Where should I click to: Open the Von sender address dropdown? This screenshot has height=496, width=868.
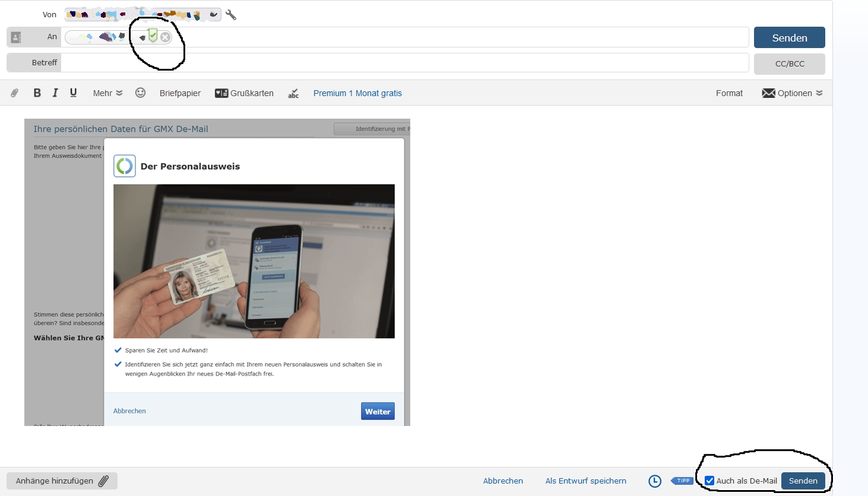[x=142, y=15]
